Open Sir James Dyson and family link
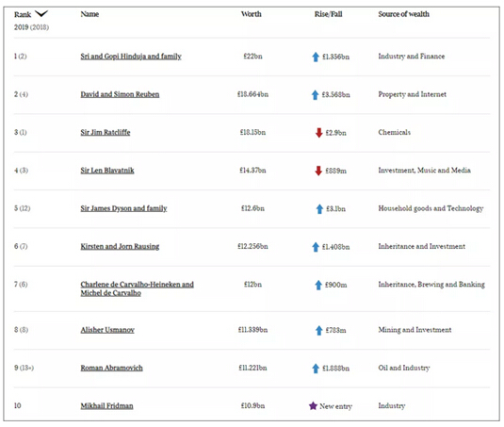This screenshot has width=504, height=427. (123, 208)
